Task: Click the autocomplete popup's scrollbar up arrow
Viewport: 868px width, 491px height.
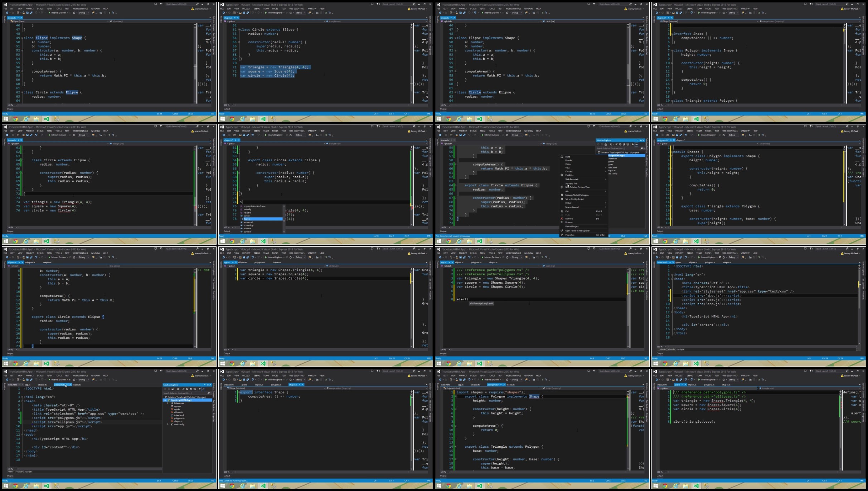Action: coord(284,206)
